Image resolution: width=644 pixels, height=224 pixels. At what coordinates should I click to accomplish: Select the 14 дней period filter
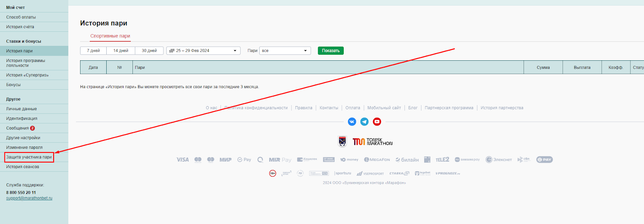pos(121,51)
